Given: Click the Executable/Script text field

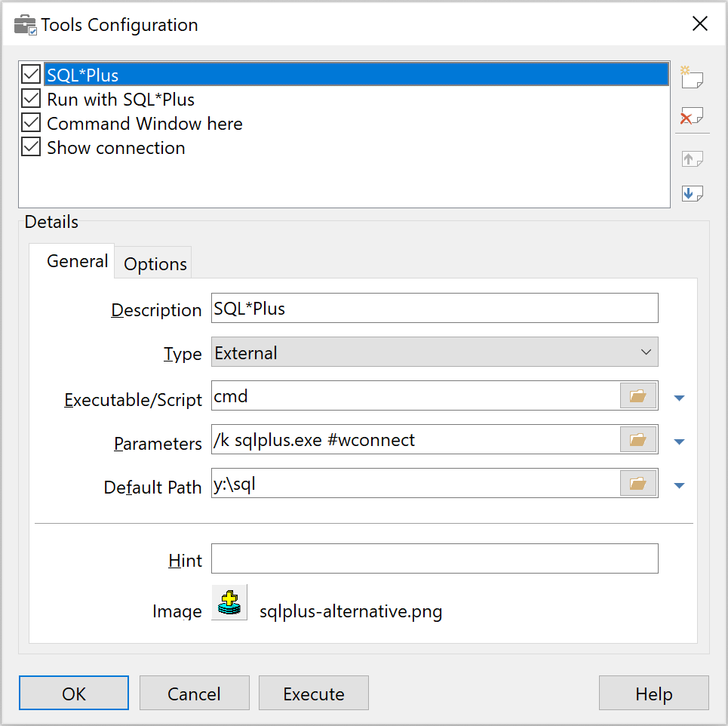Looking at the screenshot, I should coord(416,395).
